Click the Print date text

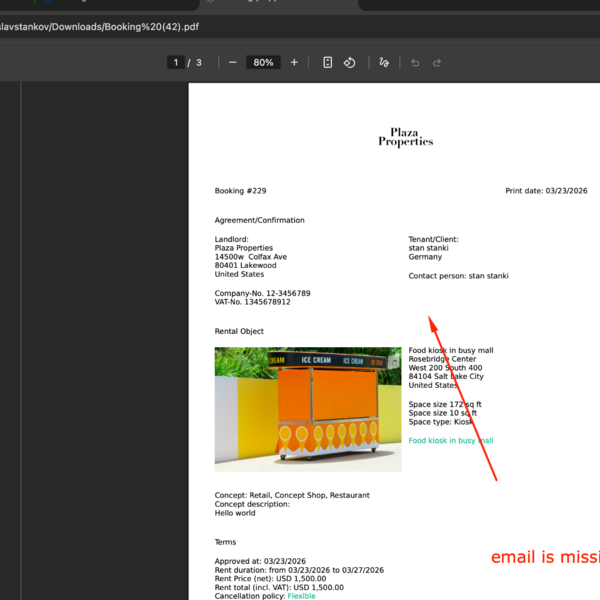pyautogui.click(x=546, y=191)
